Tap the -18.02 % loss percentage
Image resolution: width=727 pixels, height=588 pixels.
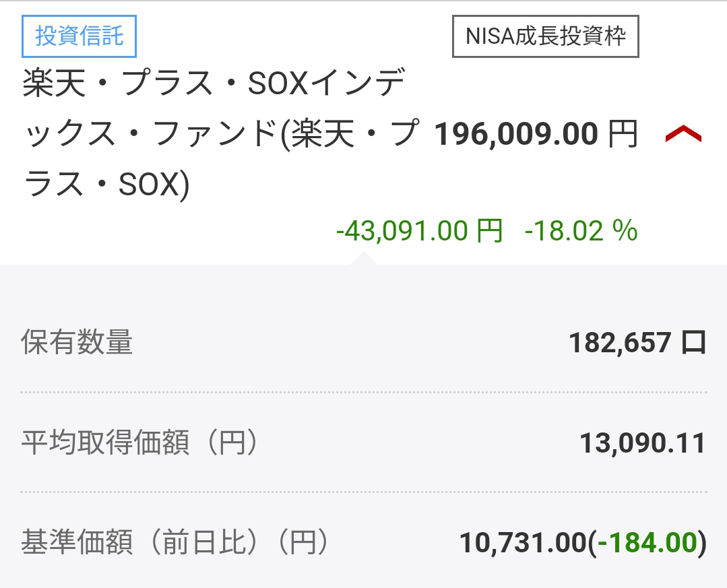pos(581,231)
